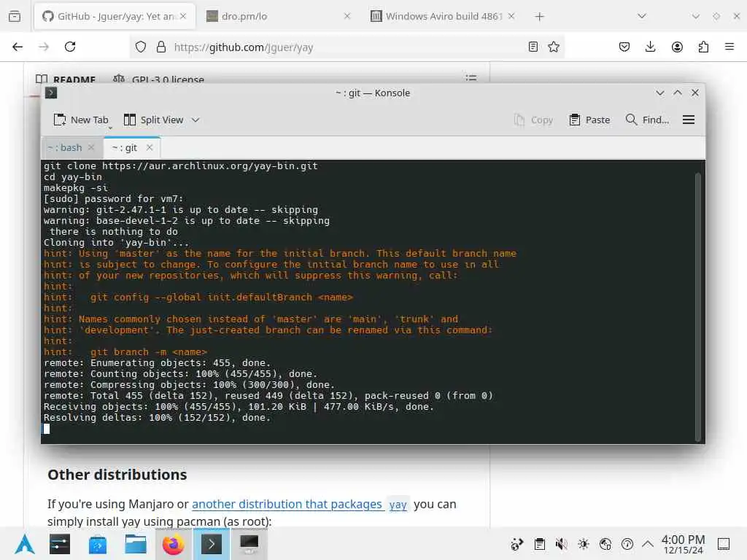
Task: Follow 'another distribution that packages' link
Action: (x=287, y=505)
